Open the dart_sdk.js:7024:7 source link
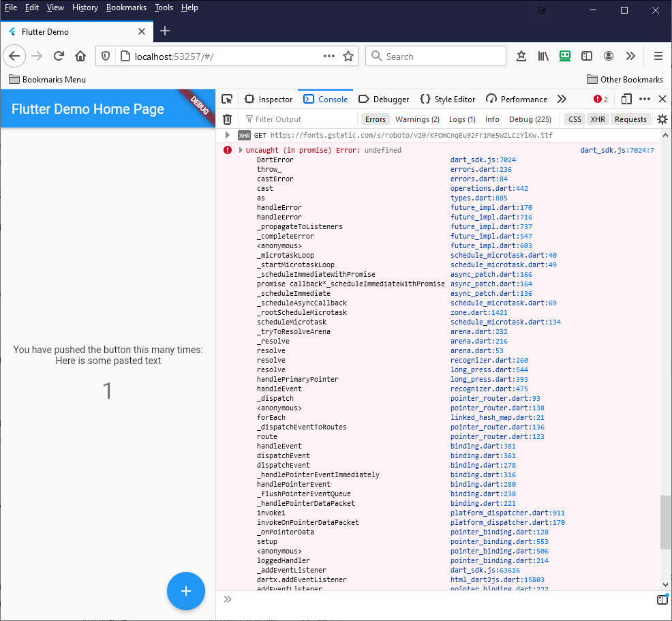Viewport: 672px width, 621px height. (x=617, y=150)
